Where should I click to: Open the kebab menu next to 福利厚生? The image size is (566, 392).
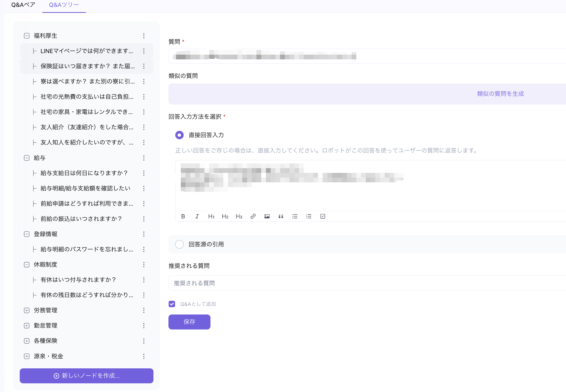[144, 36]
